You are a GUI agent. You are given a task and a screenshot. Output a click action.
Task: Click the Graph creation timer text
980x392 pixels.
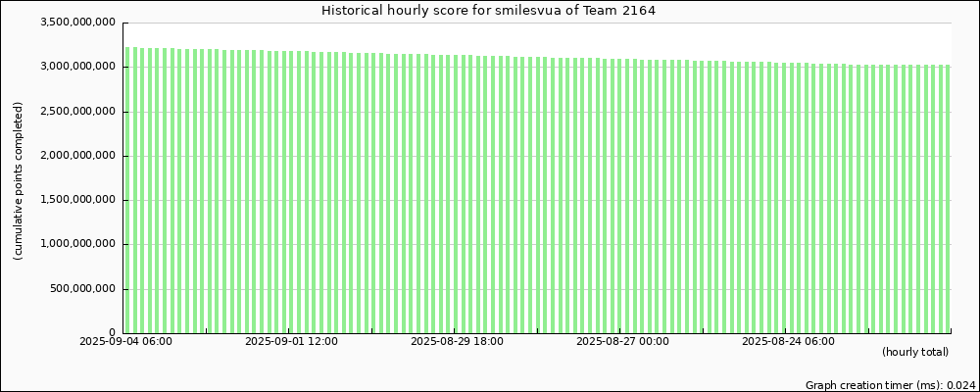[891, 385]
